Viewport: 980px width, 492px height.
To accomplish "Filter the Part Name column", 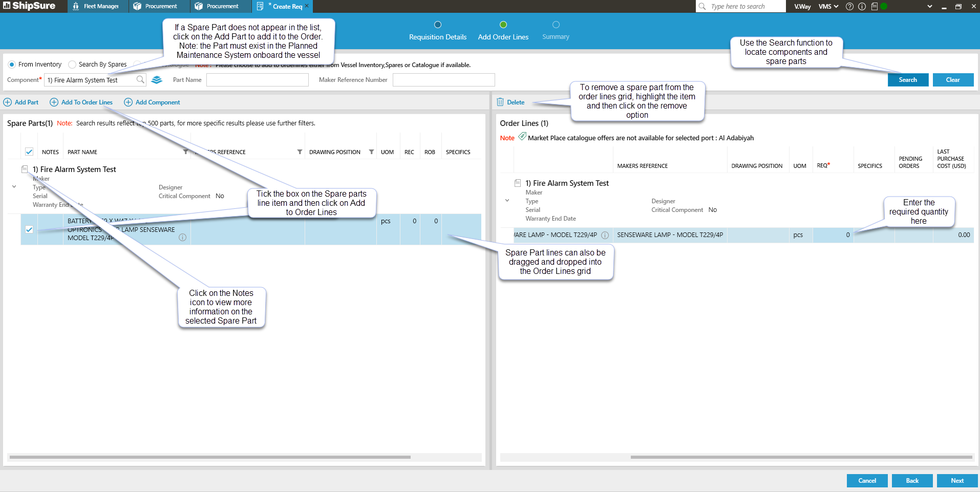I will (x=185, y=152).
